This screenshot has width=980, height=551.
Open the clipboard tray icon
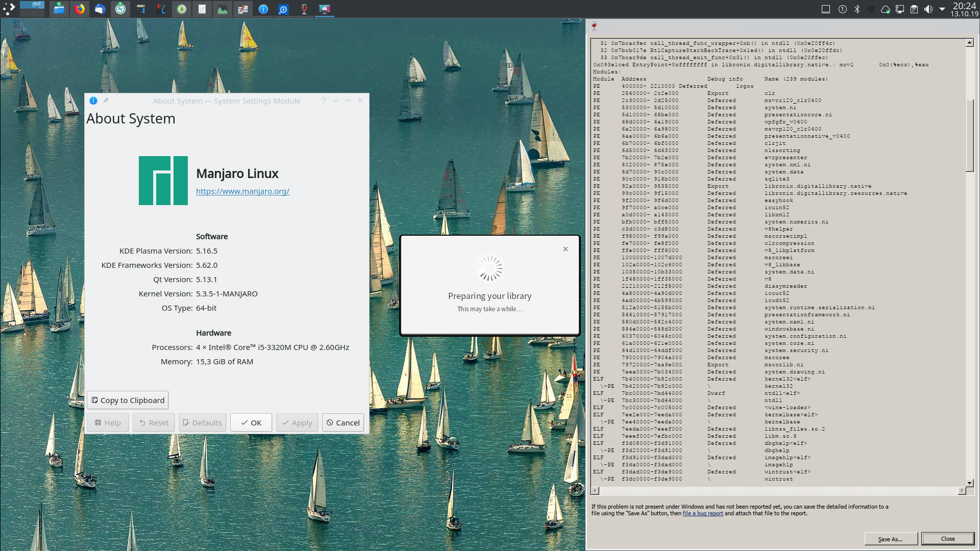(x=914, y=9)
